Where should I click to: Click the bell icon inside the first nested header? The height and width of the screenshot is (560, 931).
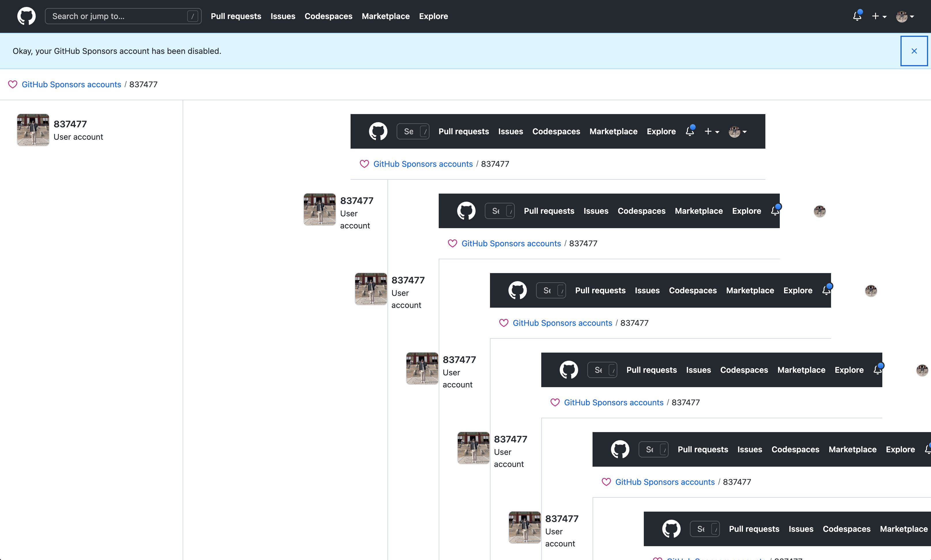click(x=690, y=130)
